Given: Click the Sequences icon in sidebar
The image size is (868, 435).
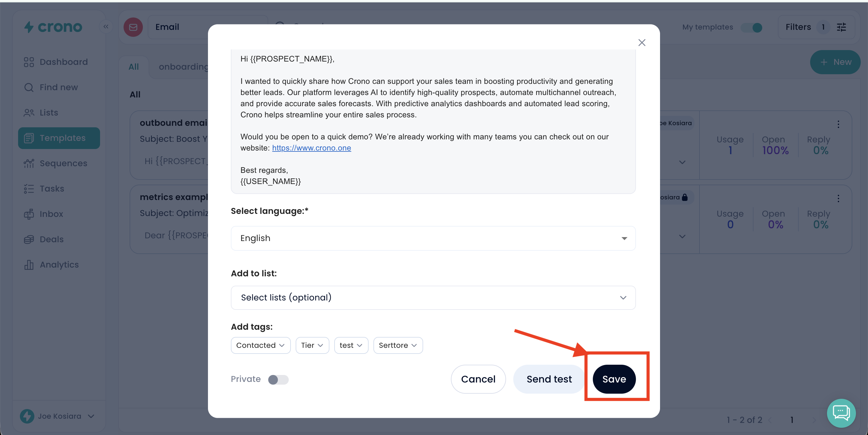Looking at the screenshot, I should [29, 163].
